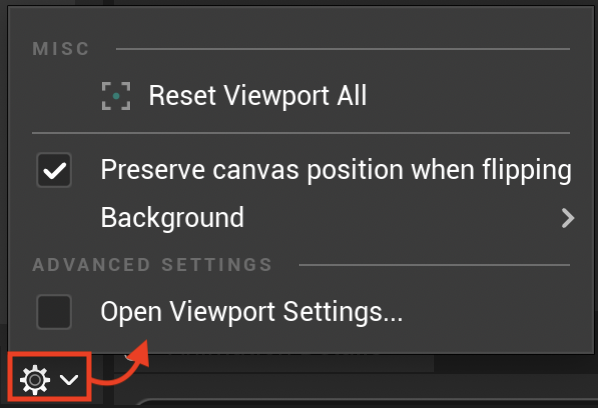Screen dimensions: 598x408
Task: Click the separator line beside ADVANCED SETTINGS
Action: (434, 265)
